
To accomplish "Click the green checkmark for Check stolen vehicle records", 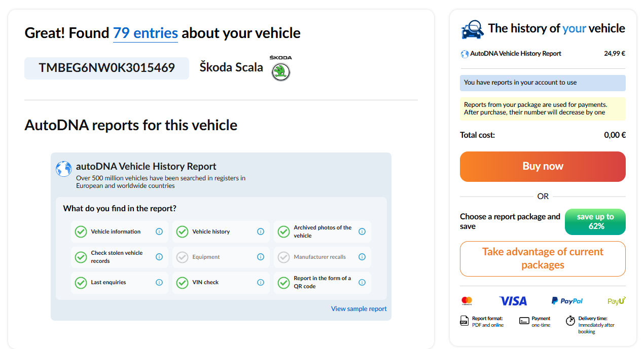I will pos(81,257).
